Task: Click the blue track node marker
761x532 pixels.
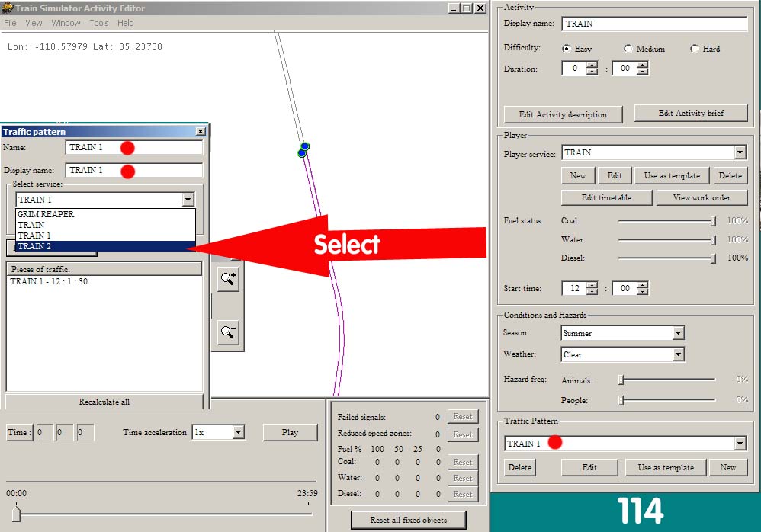Action: (303, 150)
